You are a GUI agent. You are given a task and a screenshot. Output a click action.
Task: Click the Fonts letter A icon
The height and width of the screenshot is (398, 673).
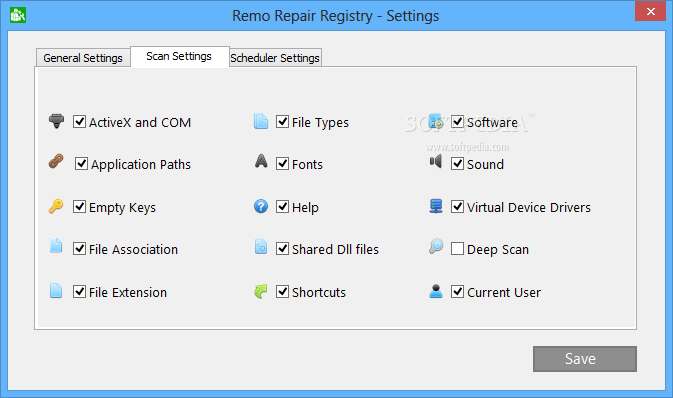[x=261, y=161]
